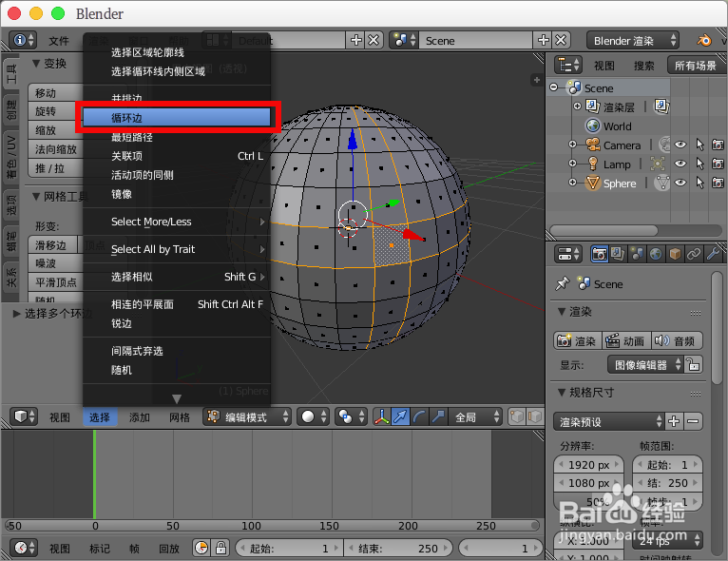Select the World properties globe tab
The width and height of the screenshot is (728, 561).
656,254
